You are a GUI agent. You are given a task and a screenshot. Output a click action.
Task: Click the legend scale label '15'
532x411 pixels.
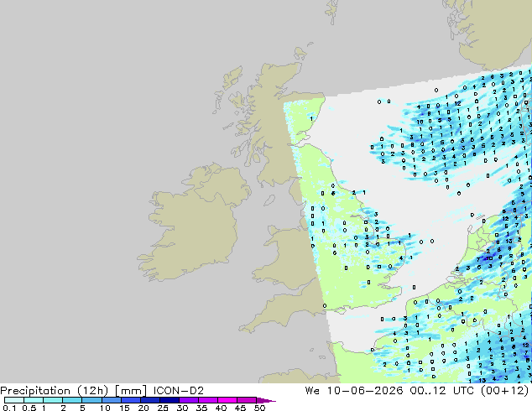[124, 408]
